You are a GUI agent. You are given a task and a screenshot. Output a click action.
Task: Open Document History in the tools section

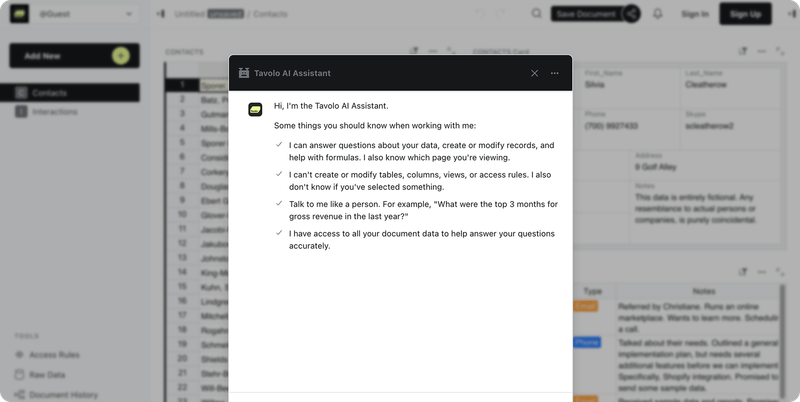click(63, 395)
